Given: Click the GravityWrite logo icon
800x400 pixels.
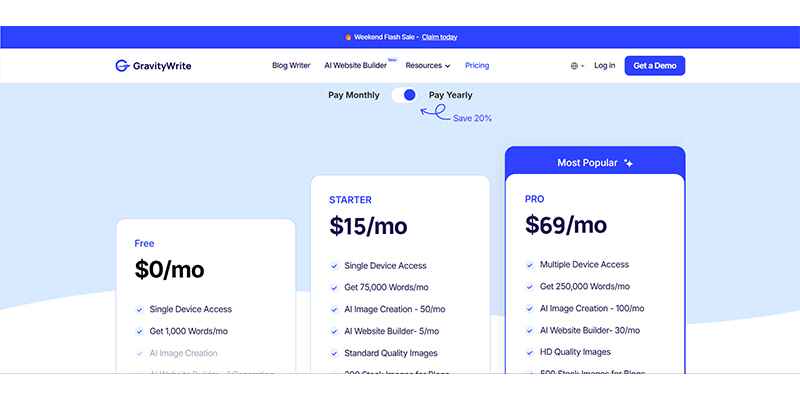Looking at the screenshot, I should coord(122,66).
